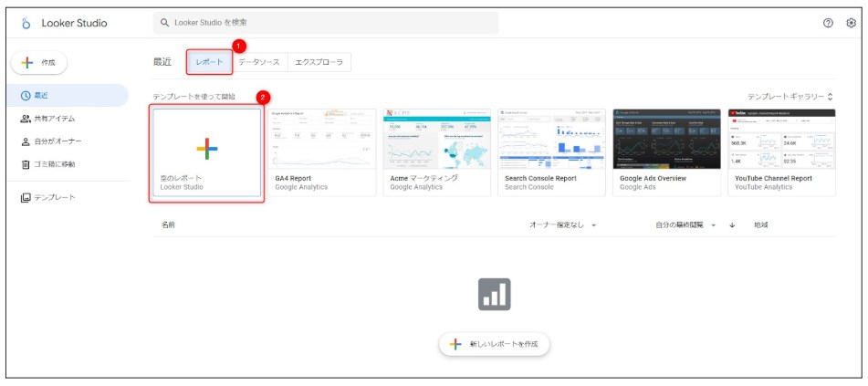Open the YouTube Channel Report template thumbnail
The image size is (868, 386).
781,139
